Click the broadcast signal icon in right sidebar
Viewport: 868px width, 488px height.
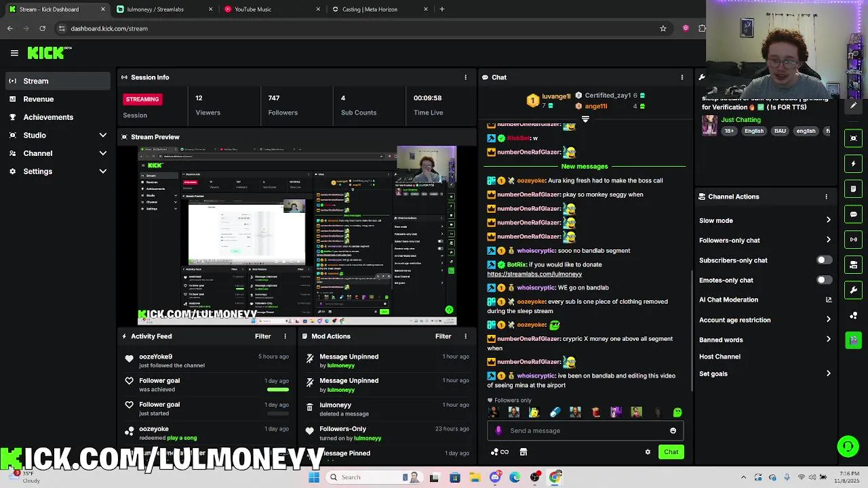(854, 239)
